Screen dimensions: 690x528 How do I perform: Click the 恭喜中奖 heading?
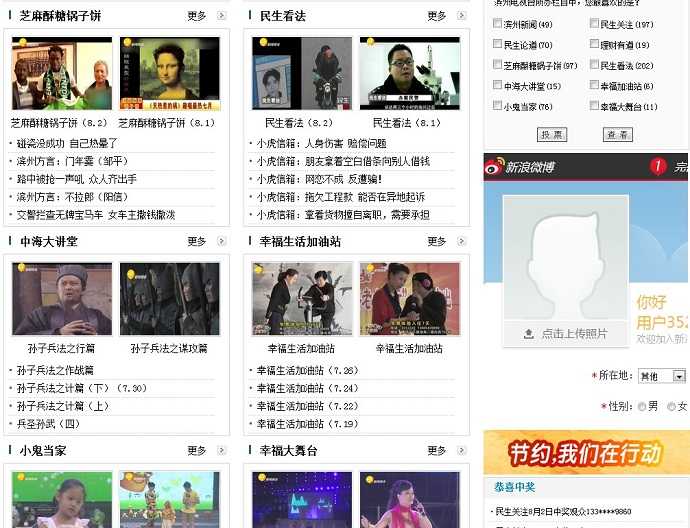pos(514,487)
